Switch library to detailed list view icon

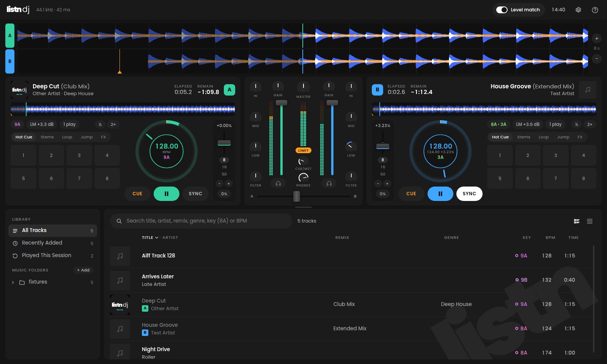click(577, 221)
